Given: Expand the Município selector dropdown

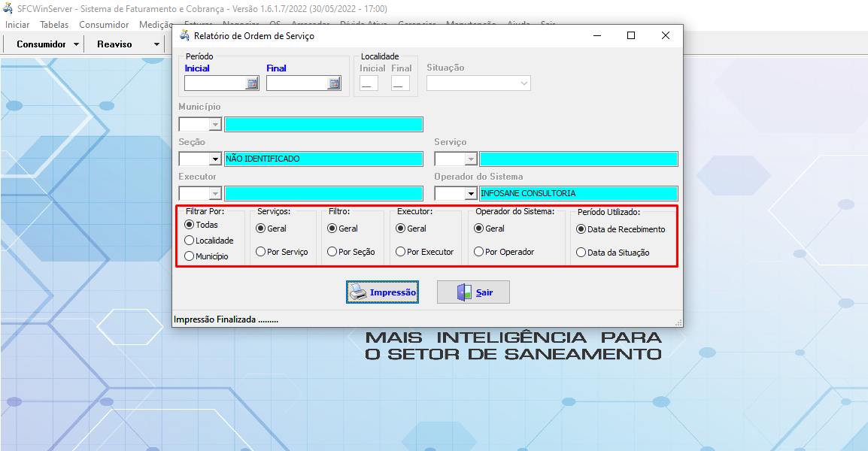Looking at the screenshot, I should pos(216,124).
